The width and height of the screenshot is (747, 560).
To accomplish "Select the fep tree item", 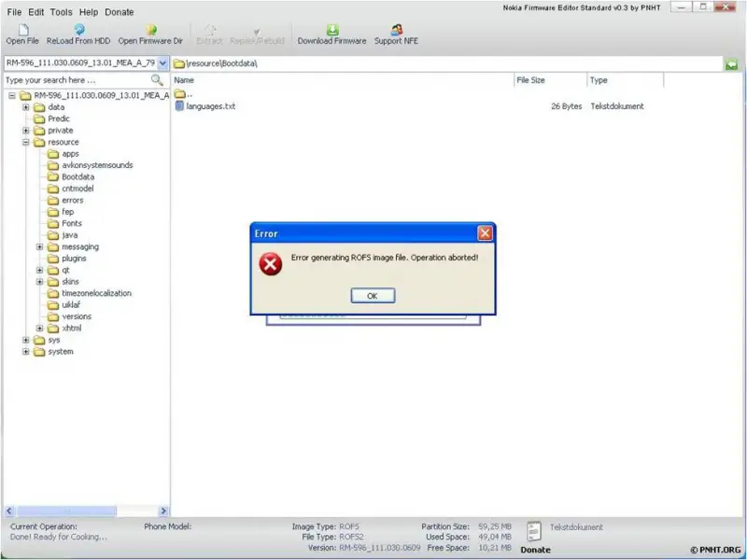I will [67, 212].
